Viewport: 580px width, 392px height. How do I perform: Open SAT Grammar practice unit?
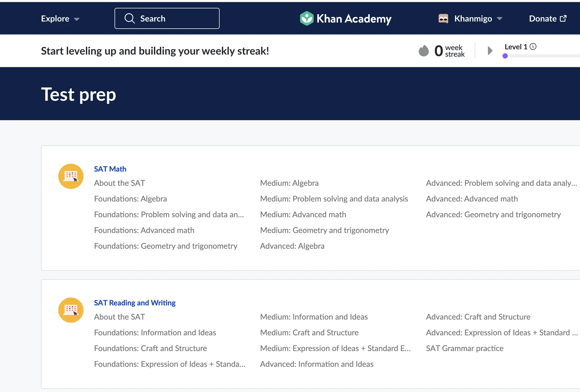point(464,348)
